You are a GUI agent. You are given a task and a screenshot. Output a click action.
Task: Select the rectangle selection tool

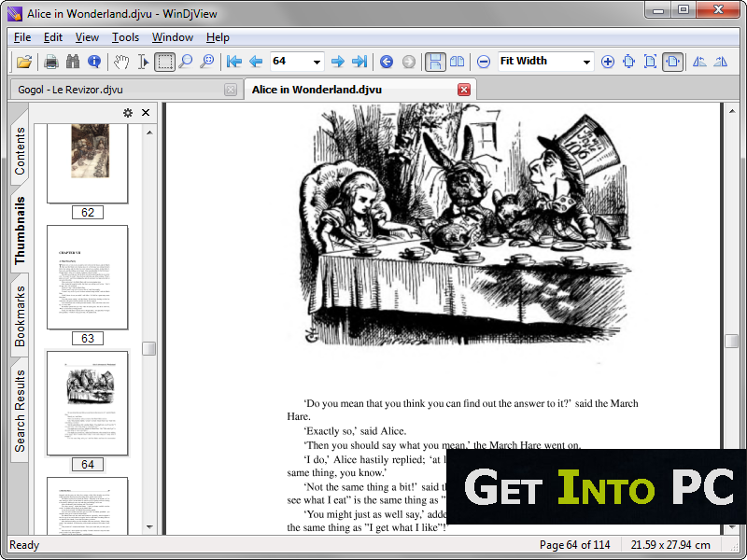[164, 62]
